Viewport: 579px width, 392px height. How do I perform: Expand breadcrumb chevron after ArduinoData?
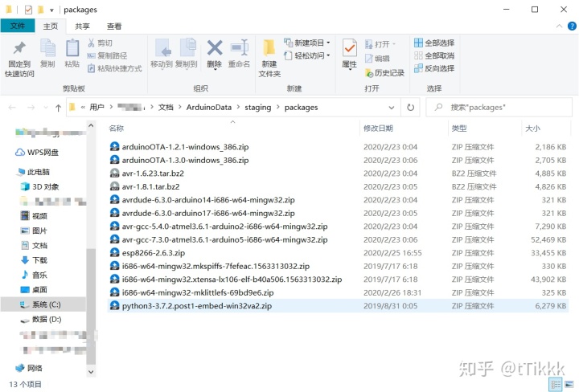pyautogui.click(x=238, y=108)
